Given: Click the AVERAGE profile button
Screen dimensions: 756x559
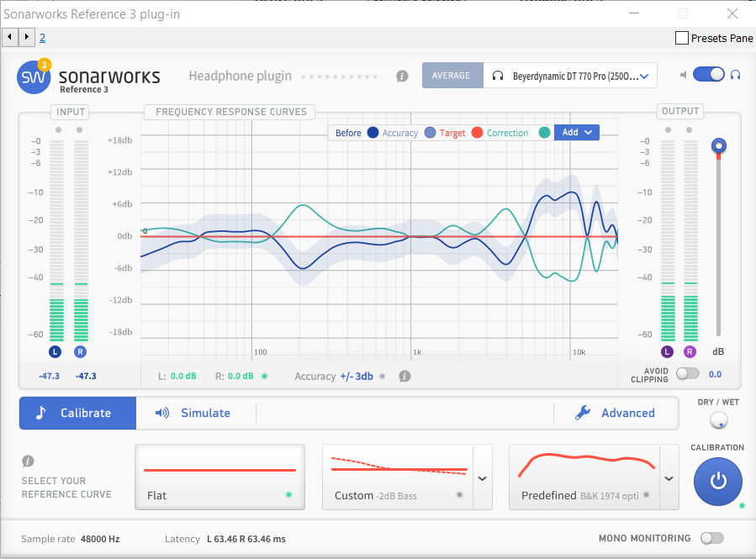Looking at the screenshot, I should [x=452, y=76].
